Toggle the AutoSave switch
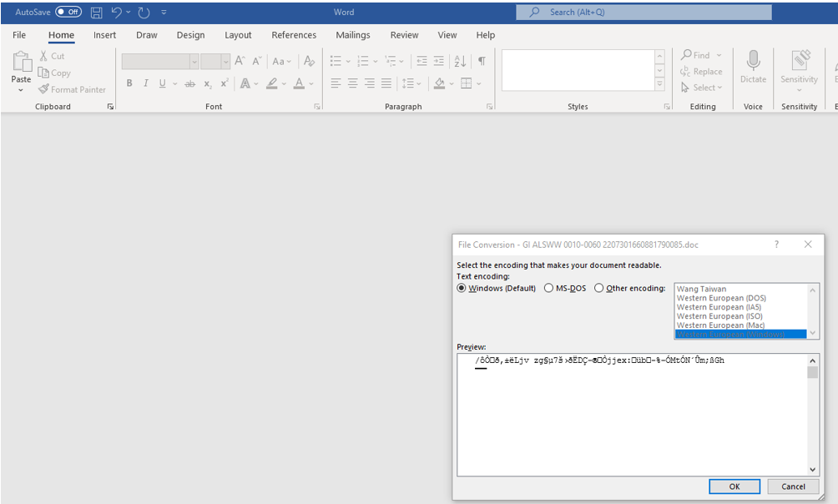Image resolution: width=838 pixels, height=504 pixels. (68, 13)
